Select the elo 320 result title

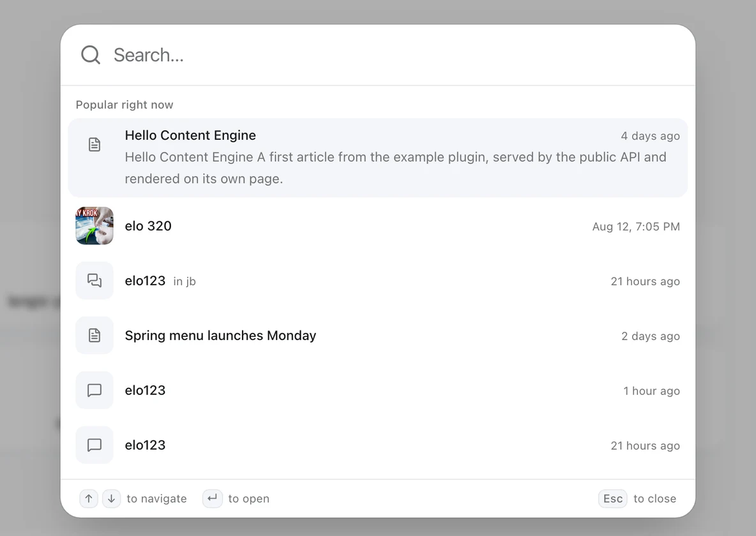[x=148, y=226]
